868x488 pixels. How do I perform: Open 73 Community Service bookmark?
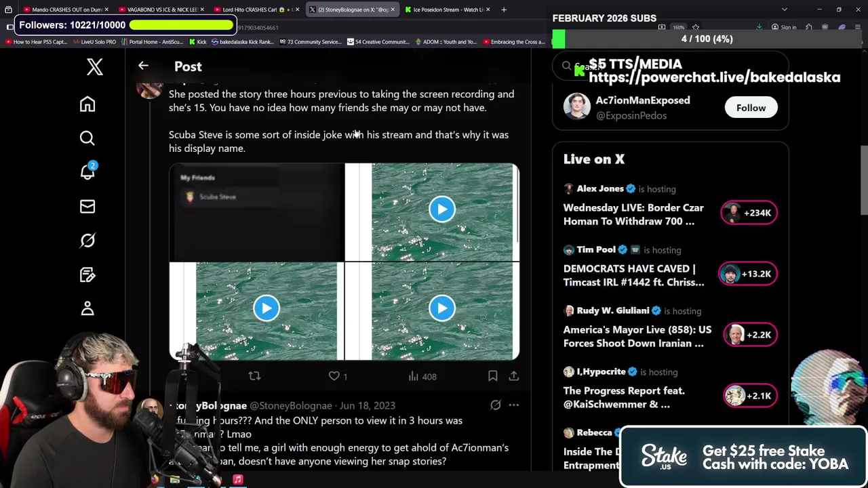[x=310, y=42]
